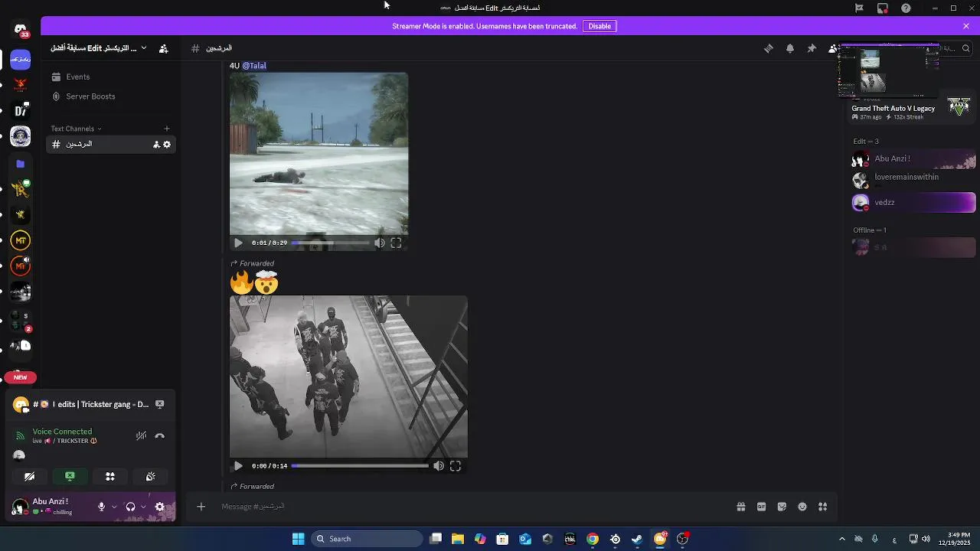This screenshot has width=980, height=551.
Task: Open the MT gold server icon
Action: pyautogui.click(x=21, y=240)
